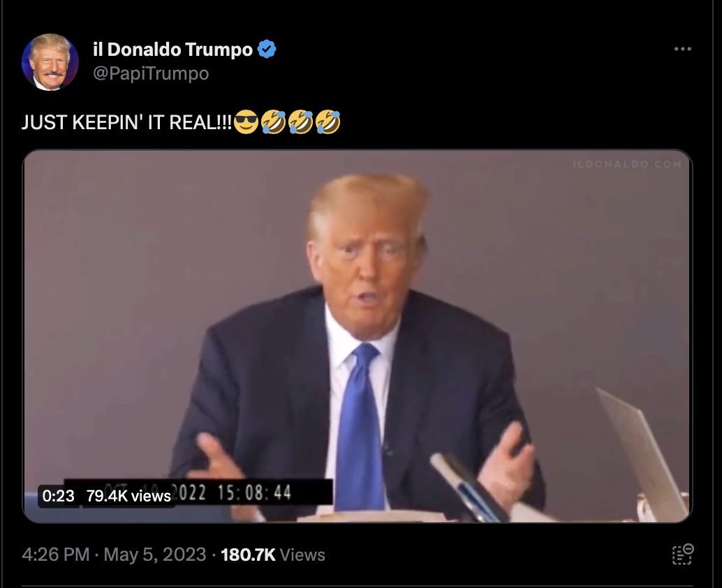This screenshot has width=722, height=588.
Task: Open the 180.7K view count
Action: (x=273, y=554)
